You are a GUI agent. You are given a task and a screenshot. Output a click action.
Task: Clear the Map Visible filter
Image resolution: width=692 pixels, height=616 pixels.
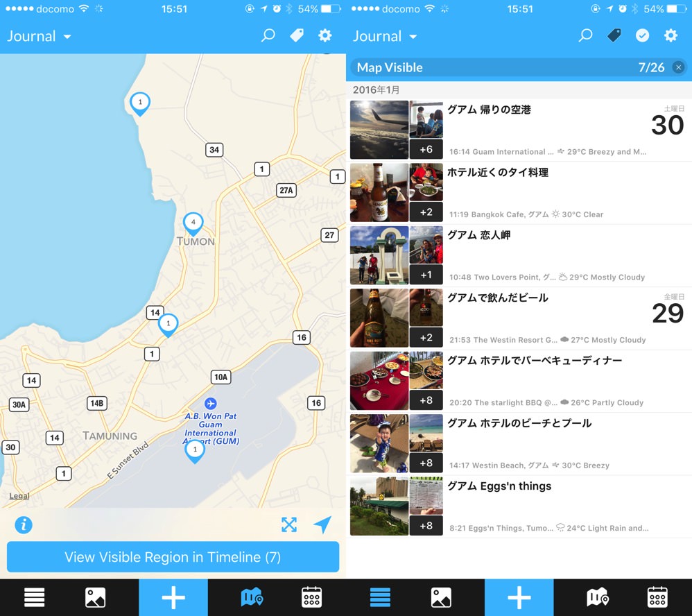tap(678, 67)
